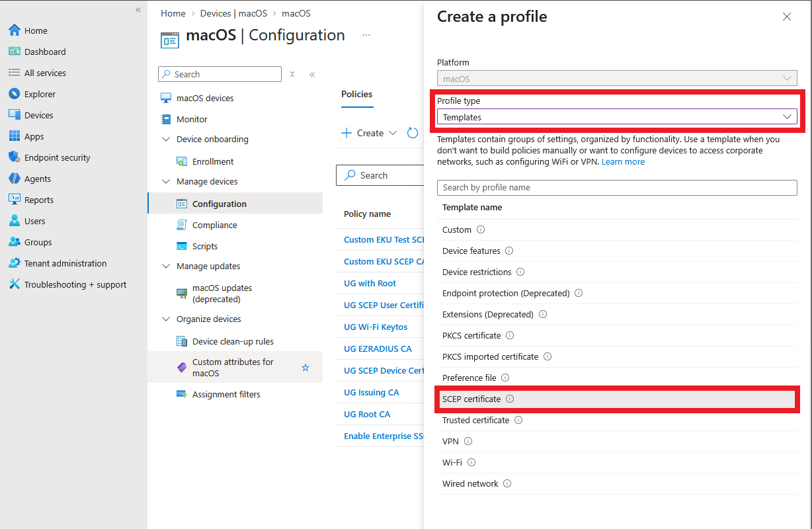Open the Reports icon
This screenshot has height=529, width=812.
tap(15, 200)
